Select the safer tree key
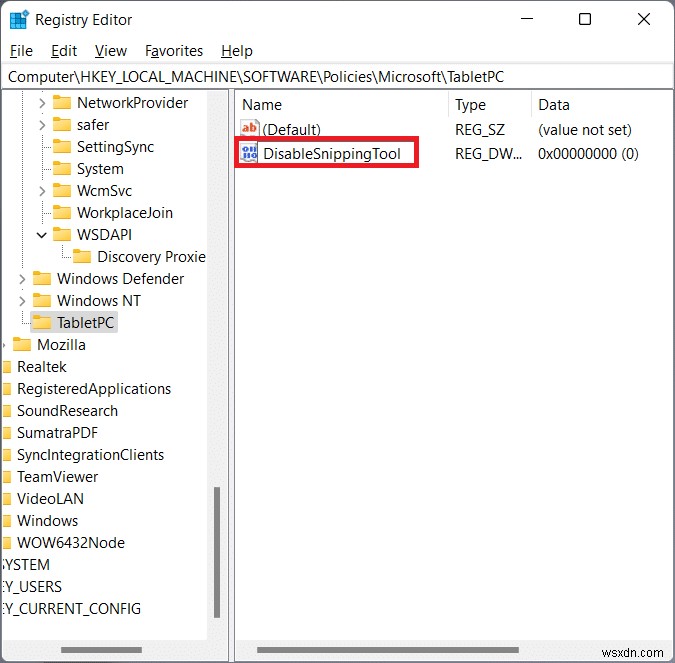Screen dimensions: 675x663 click(93, 125)
